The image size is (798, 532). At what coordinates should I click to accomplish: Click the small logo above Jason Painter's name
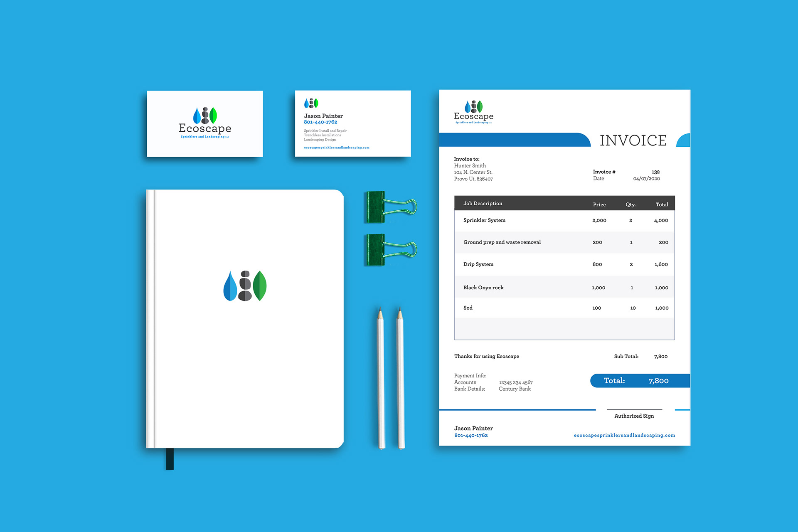311,103
